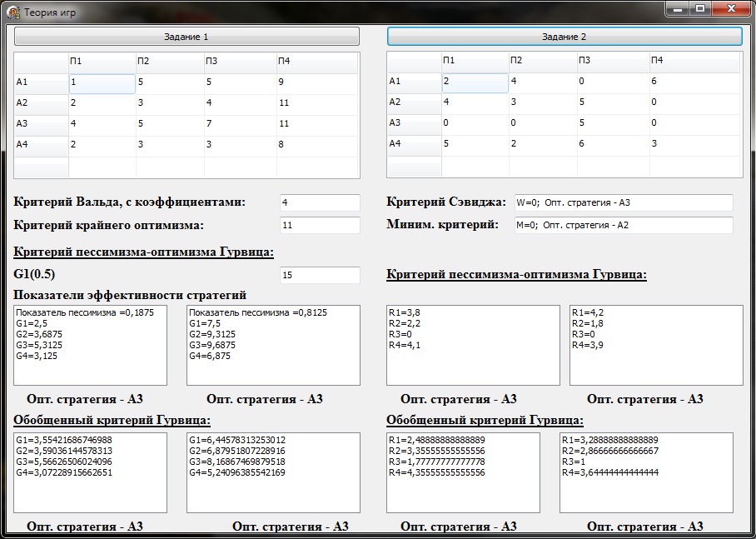Viewport: 756px width, 539px height.
Task: Click the line G3=9,6875
Action: (x=212, y=345)
